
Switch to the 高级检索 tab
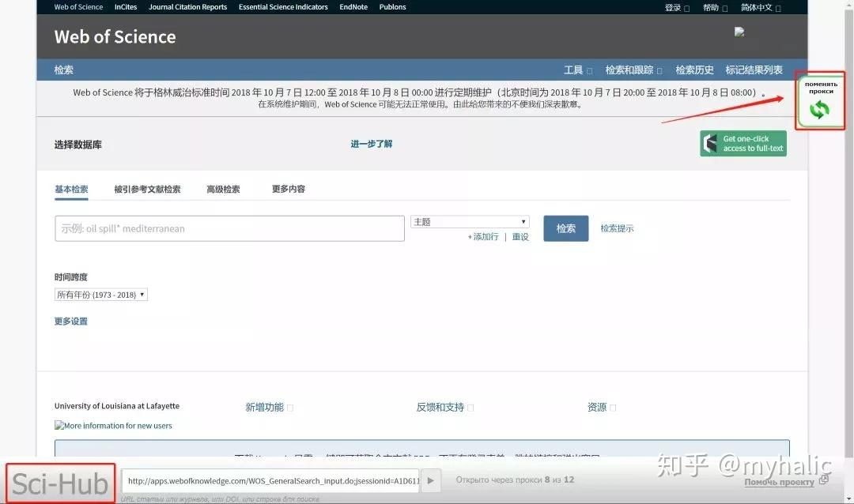click(222, 189)
